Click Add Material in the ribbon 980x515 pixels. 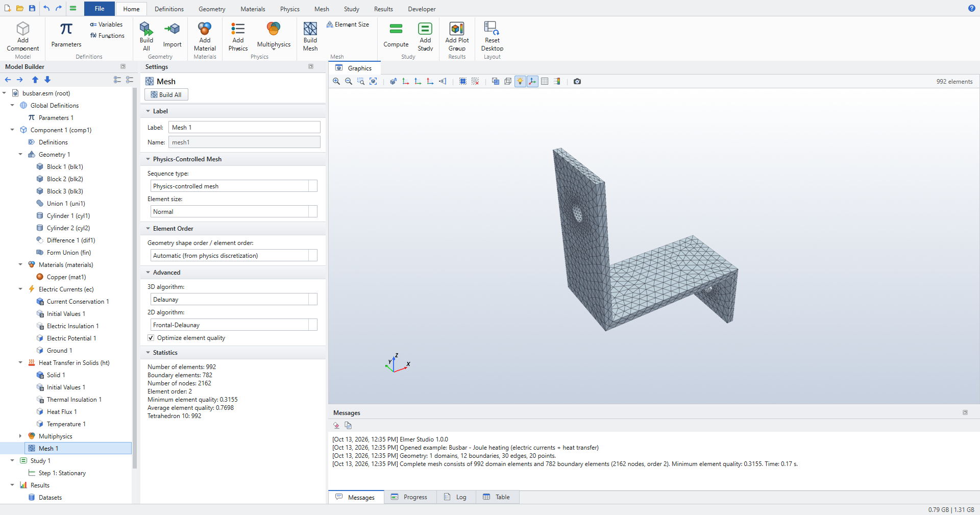pos(205,36)
